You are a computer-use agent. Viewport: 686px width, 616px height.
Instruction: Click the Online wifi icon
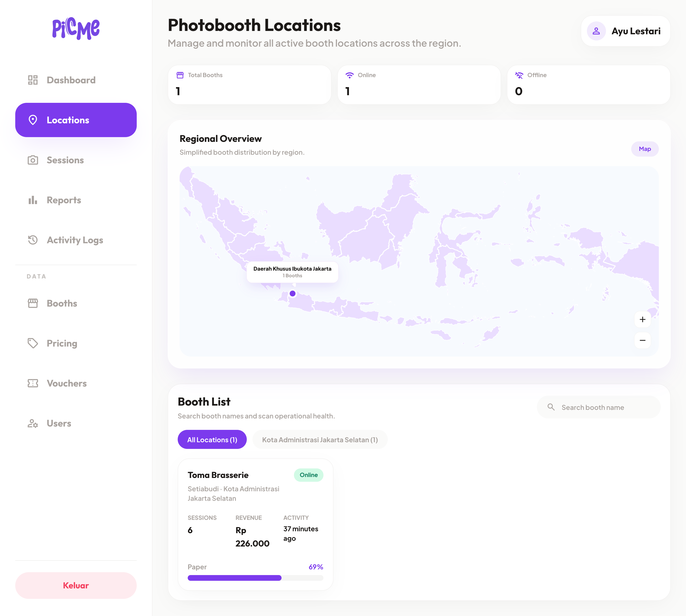(350, 75)
